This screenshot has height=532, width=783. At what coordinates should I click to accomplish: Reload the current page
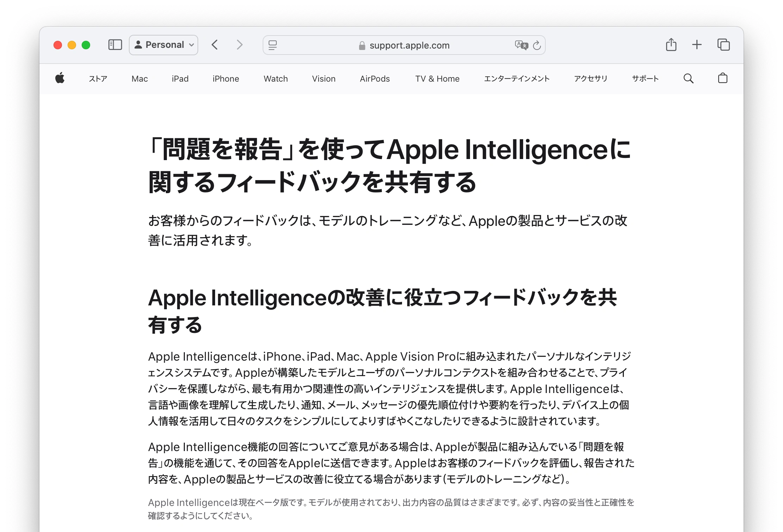pos(537,45)
